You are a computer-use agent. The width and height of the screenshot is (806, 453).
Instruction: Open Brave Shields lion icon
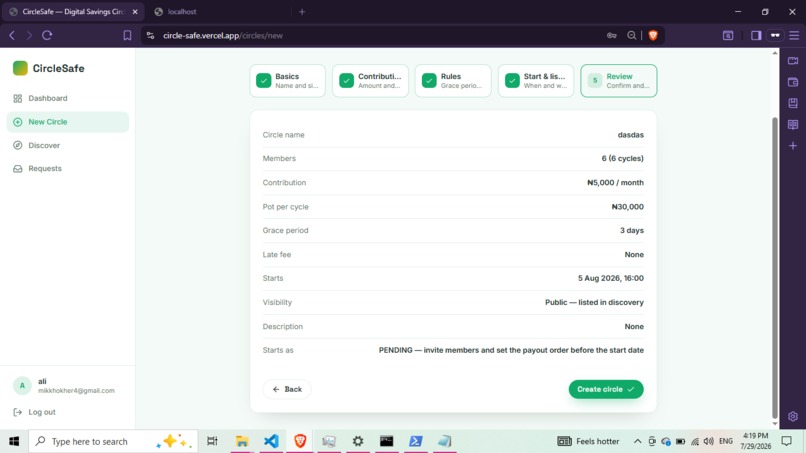[653, 35]
